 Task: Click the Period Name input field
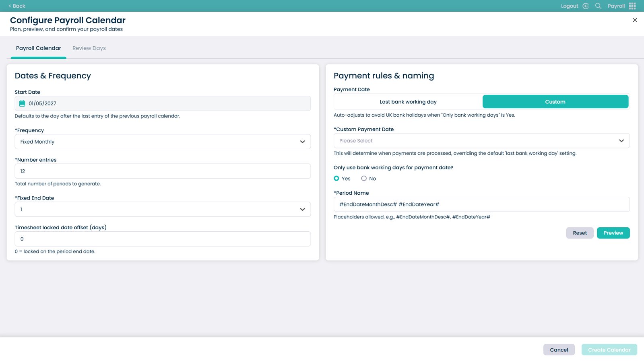481,204
